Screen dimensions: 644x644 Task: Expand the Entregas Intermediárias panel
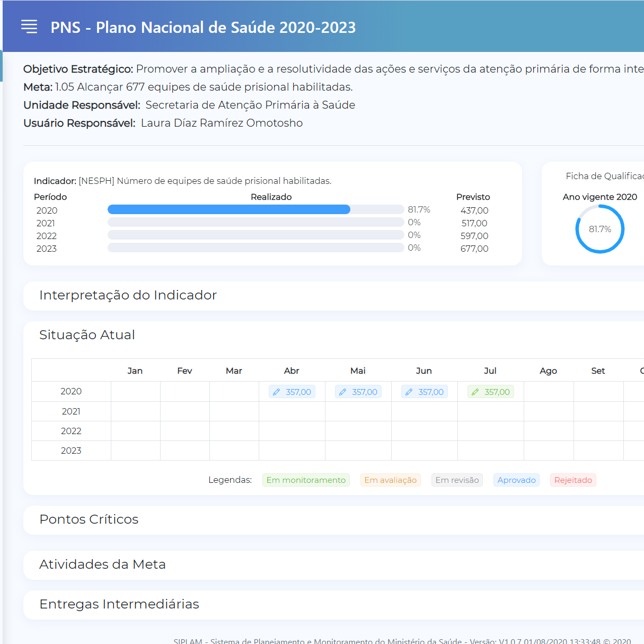[x=119, y=604]
